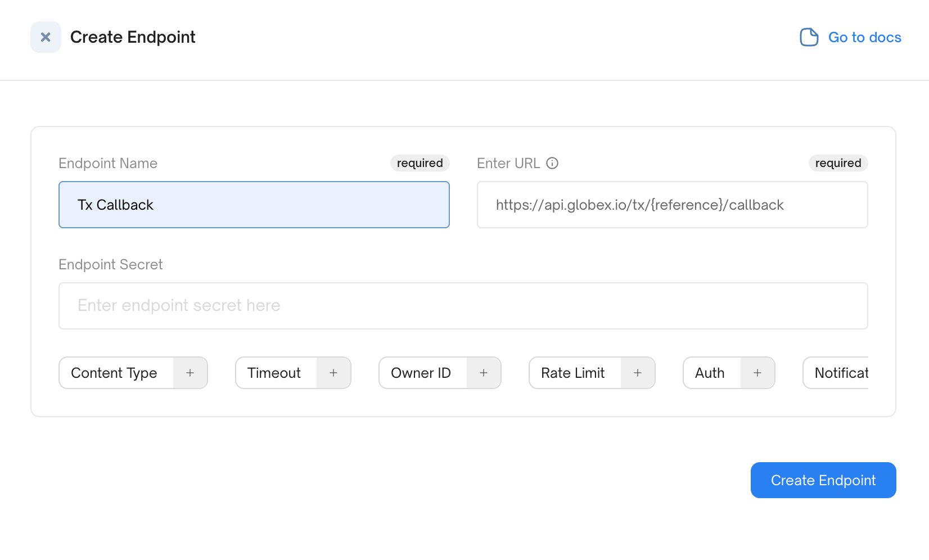The width and height of the screenshot is (929, 560).
Task: Click into the Endpoint Secret field
Action: coord(463,306)
